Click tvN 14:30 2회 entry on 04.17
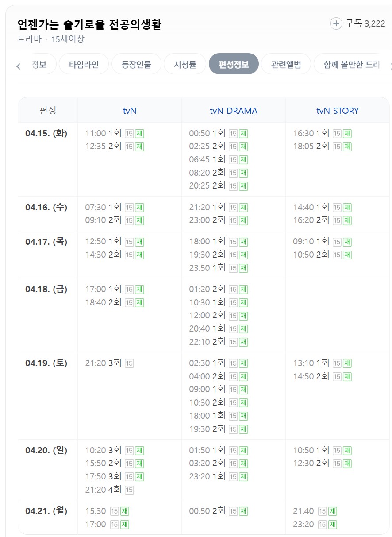 coord(115,255)
